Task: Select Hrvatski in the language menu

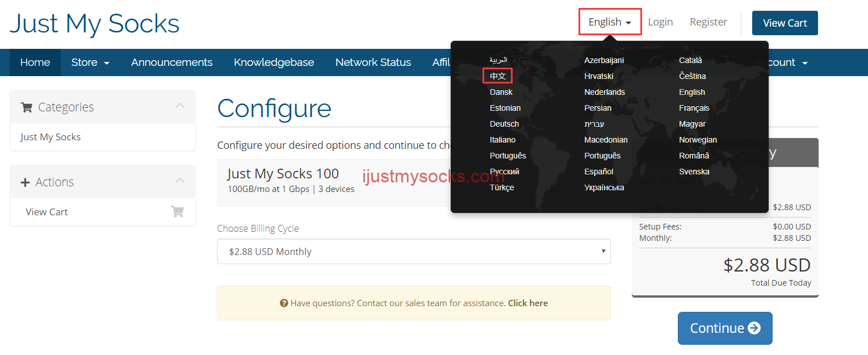Action: tap(599, 76)
